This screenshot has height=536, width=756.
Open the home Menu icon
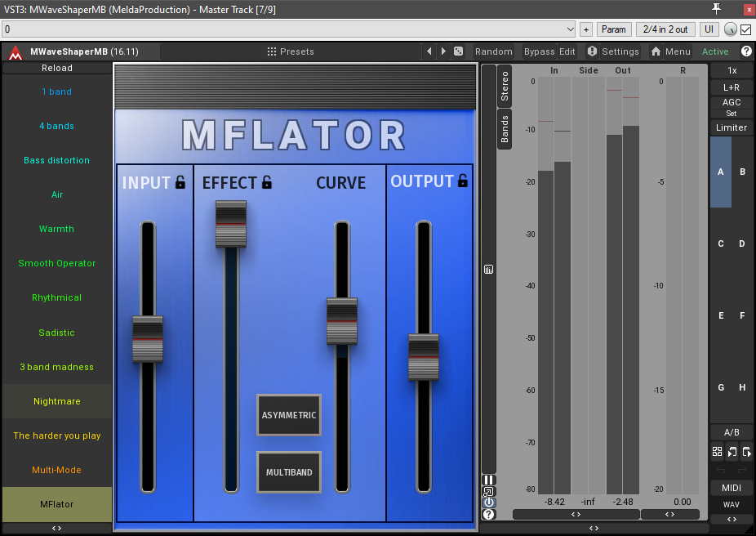656,51
